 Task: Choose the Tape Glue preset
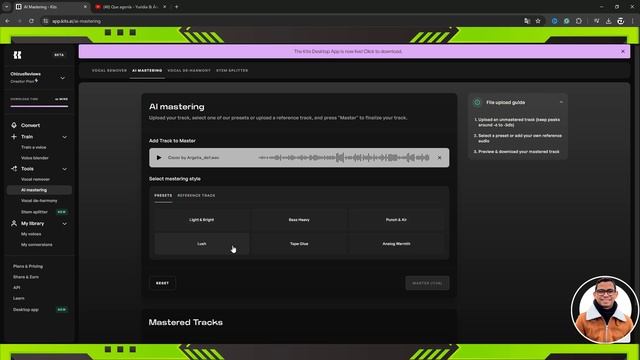299,244
